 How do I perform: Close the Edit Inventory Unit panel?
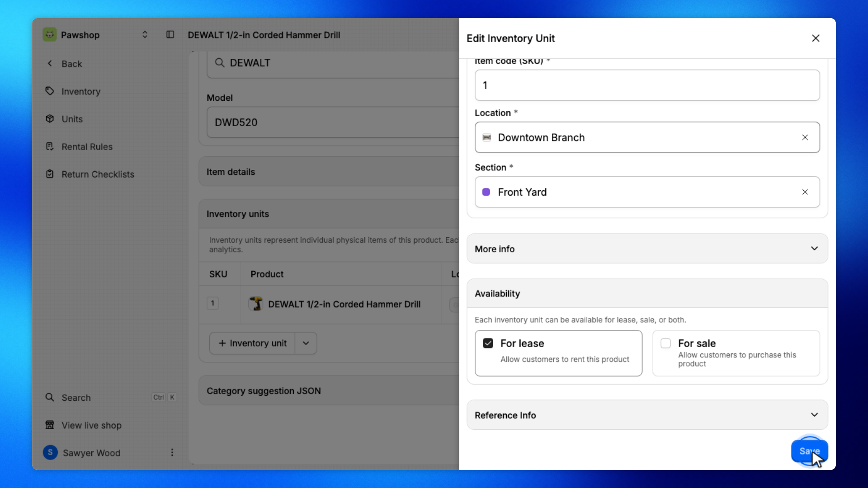816,38
